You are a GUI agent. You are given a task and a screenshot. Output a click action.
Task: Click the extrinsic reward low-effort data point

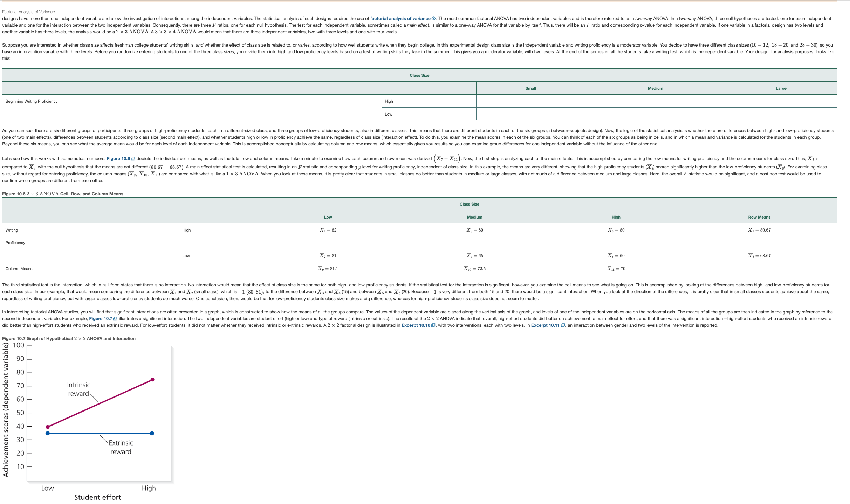[x=48, y=433]
